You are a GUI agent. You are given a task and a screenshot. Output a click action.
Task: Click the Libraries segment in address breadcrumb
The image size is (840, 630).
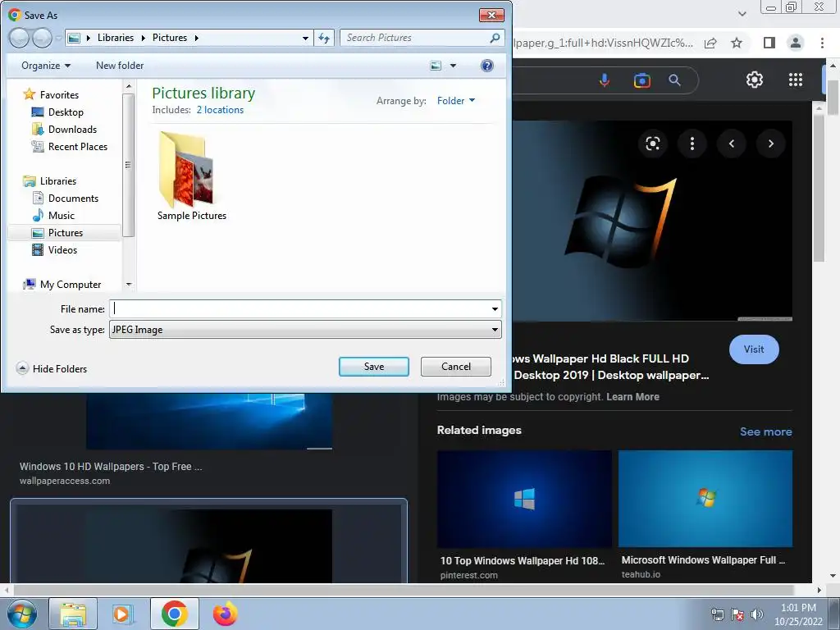pos(116,38)
